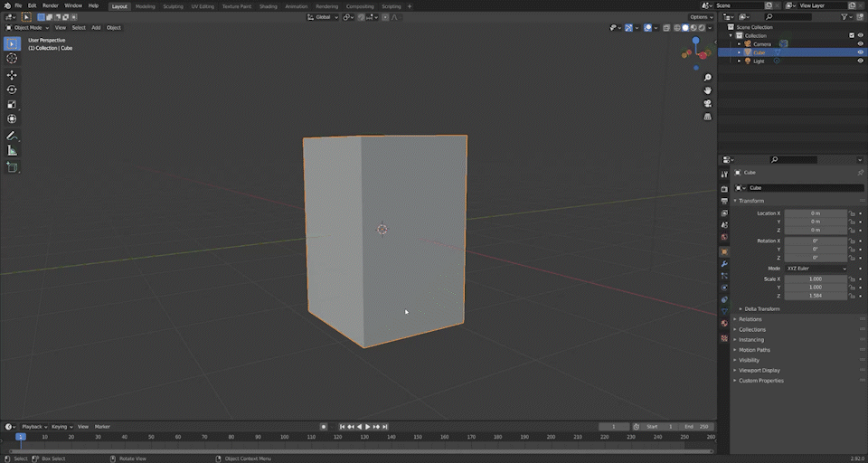Choose the Measure tool
Viewport: 868px width, 463px height.
point(12,151)
